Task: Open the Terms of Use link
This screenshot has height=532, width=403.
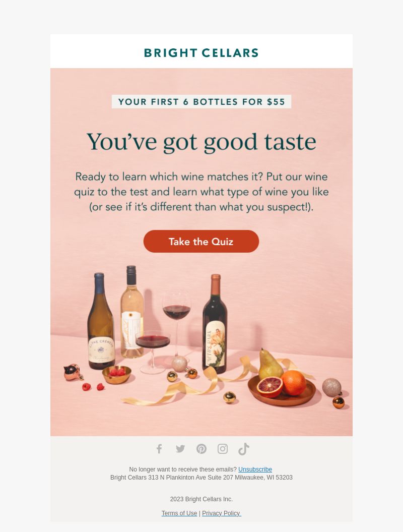Action: click(179, 513)
